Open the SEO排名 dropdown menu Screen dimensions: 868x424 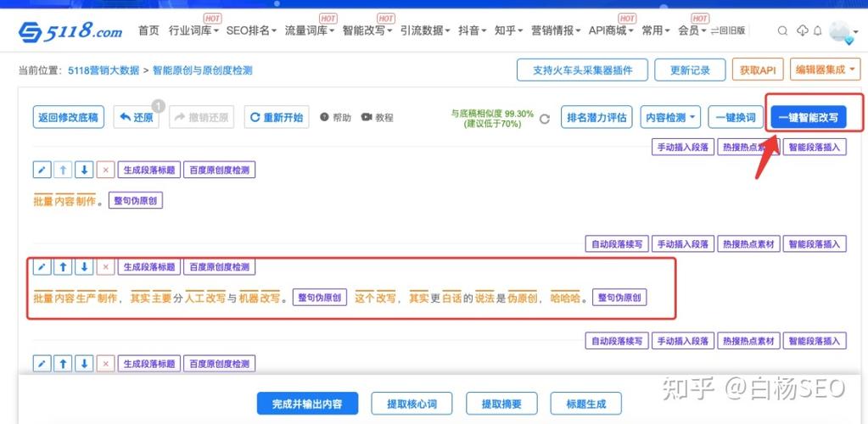click(x=251, y=31)
